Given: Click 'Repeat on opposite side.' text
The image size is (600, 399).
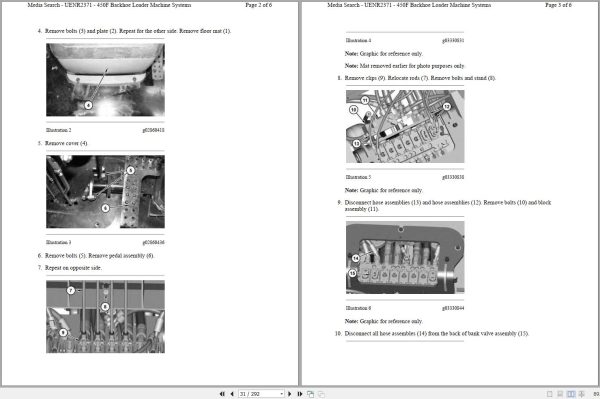Looking at the screenshot, I should point(73,268).
